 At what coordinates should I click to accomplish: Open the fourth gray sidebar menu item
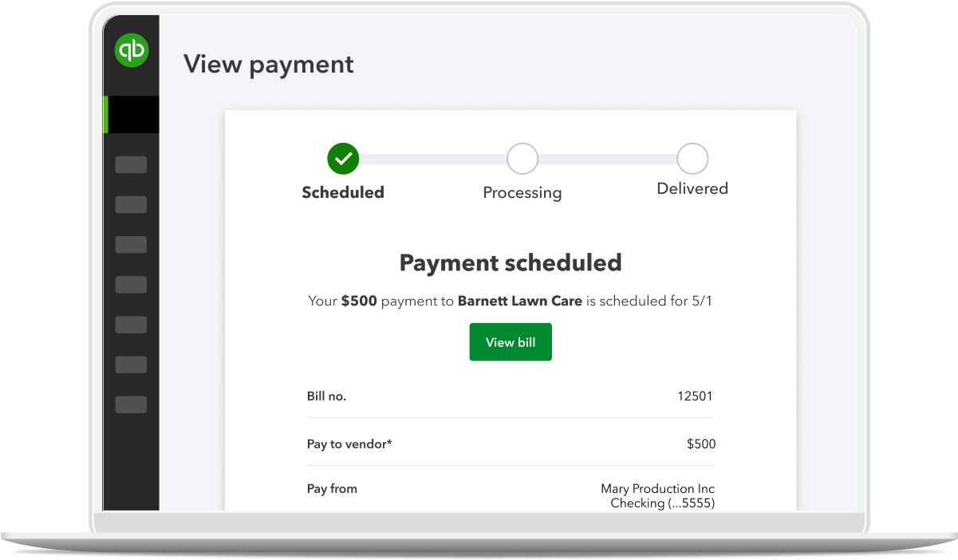[131, 285]
